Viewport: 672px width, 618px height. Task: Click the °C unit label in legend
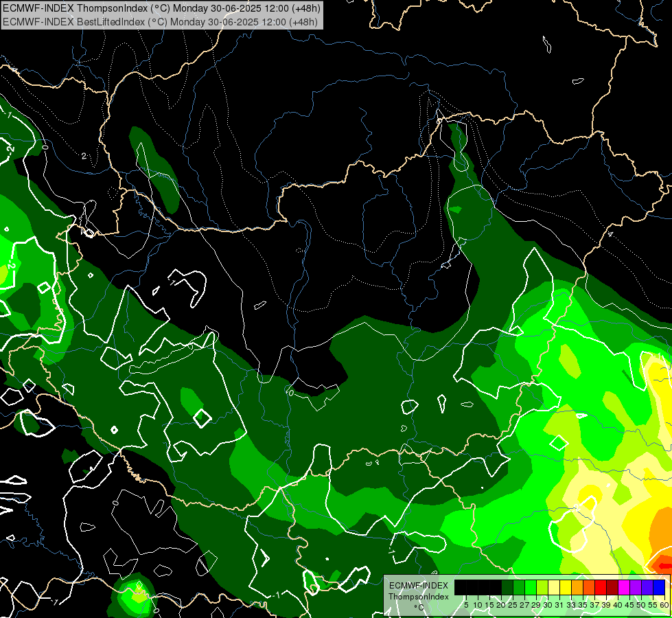click(x=419, y=608)
